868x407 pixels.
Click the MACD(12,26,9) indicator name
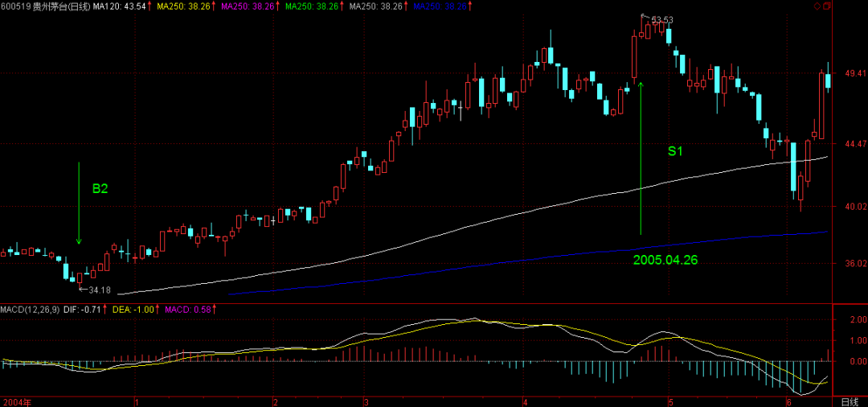point(30,310)
